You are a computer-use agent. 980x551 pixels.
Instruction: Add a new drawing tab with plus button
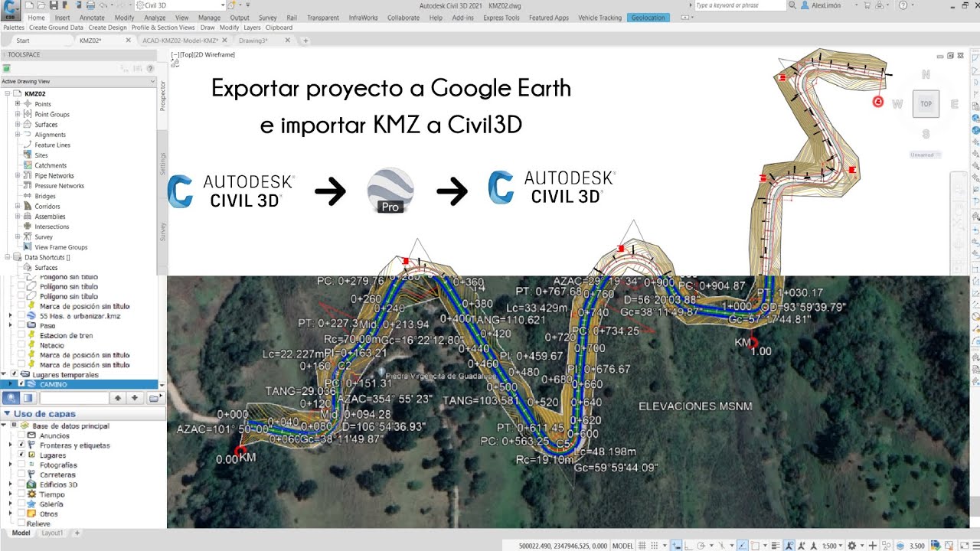pyautogui.click(x=305, y=41)
